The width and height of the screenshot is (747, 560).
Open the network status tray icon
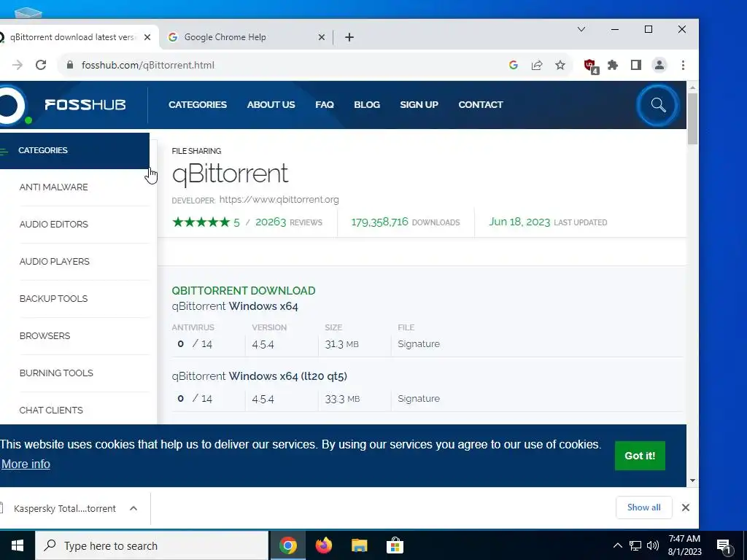(x=635, y=545)
